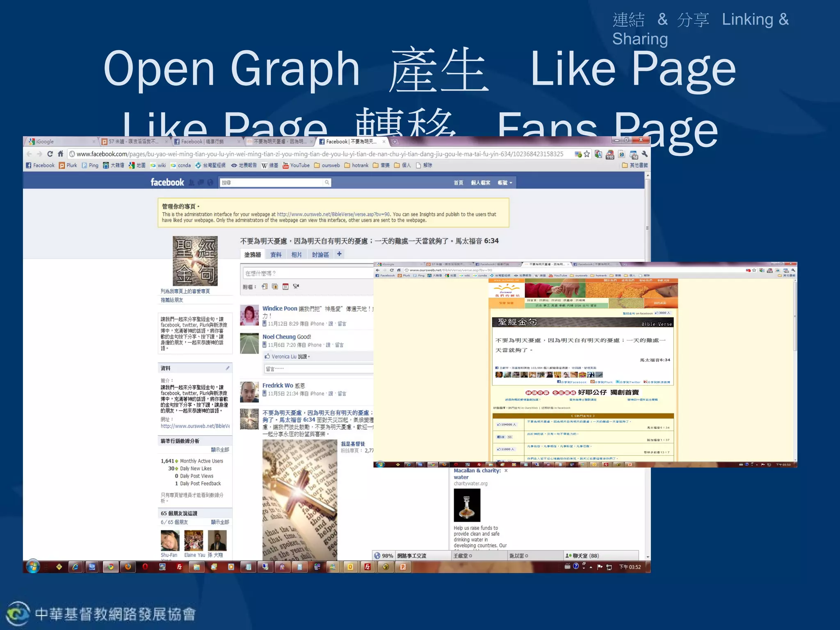Click the new tab plus button
The height and width of the screenshot is (630, 840).
(x=395, y=142)
